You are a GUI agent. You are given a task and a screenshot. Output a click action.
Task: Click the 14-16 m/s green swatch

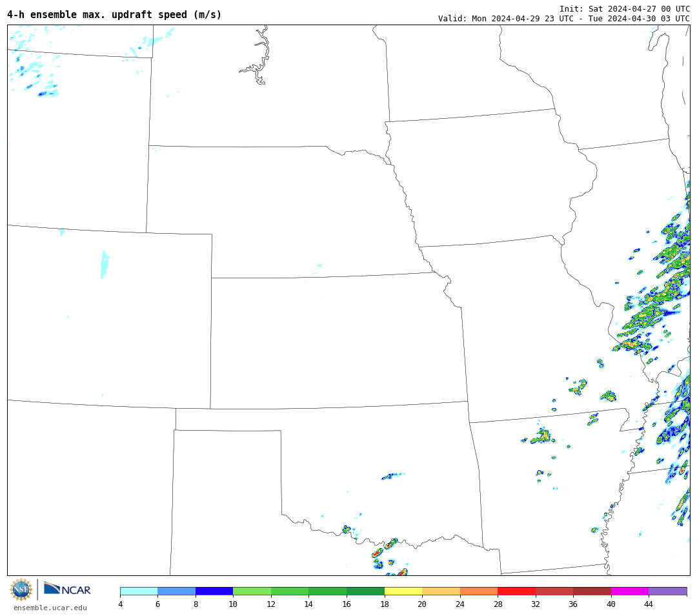(328, 591)
